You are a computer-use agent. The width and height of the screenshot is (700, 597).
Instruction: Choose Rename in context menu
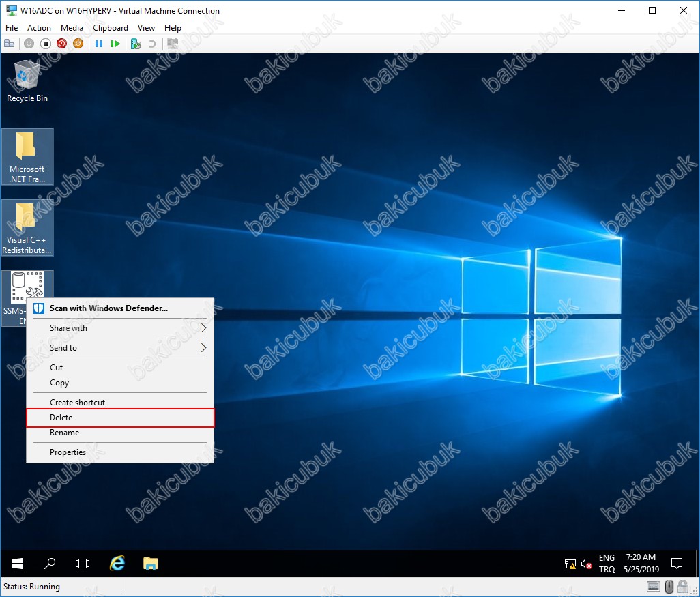[120, 433]
